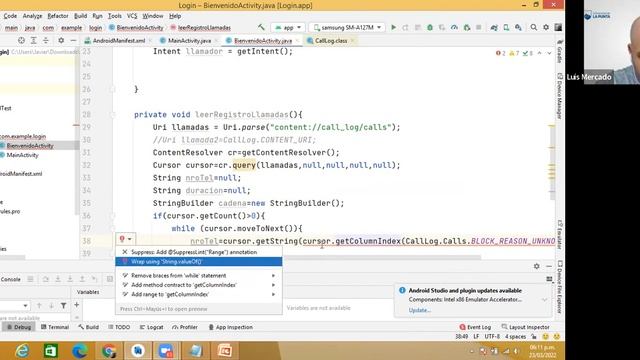Screen dimensions: 640x360
Task: Click the green Debug bug icon
Action: pyautogui.click(x=430, y=27)
